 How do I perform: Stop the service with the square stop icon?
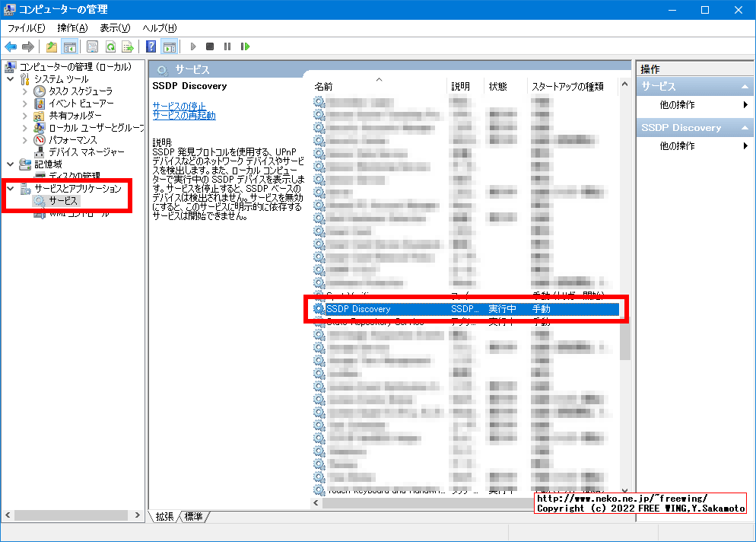(x=211, y=46)
